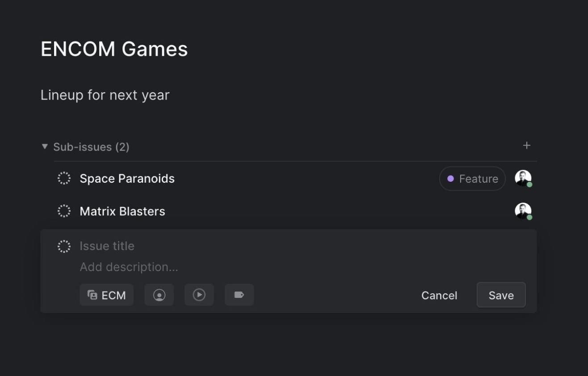
Task: Edit the ENCOM Games issue title
Action: 114,49
